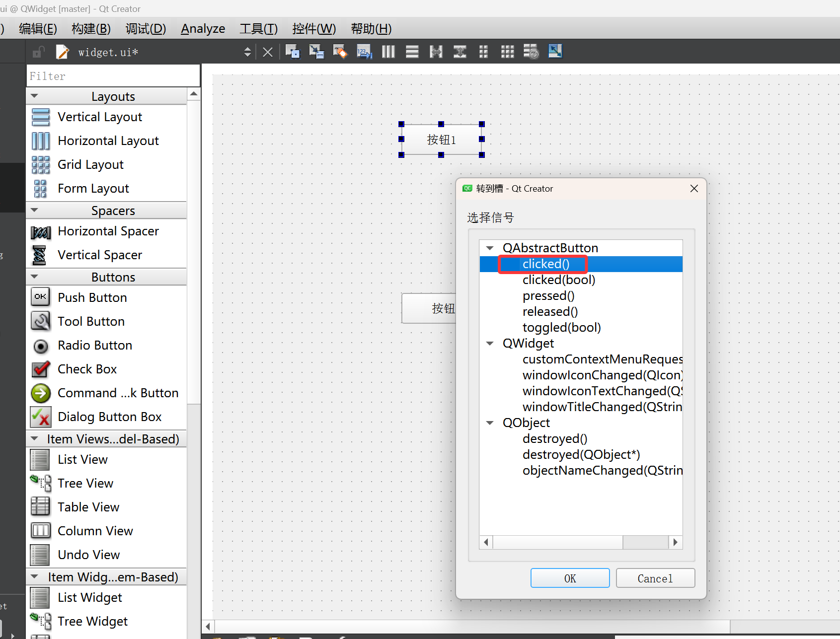840x639 pixels.
Task: Select the Vertical Spacer icon
Action: pos(39,255)
